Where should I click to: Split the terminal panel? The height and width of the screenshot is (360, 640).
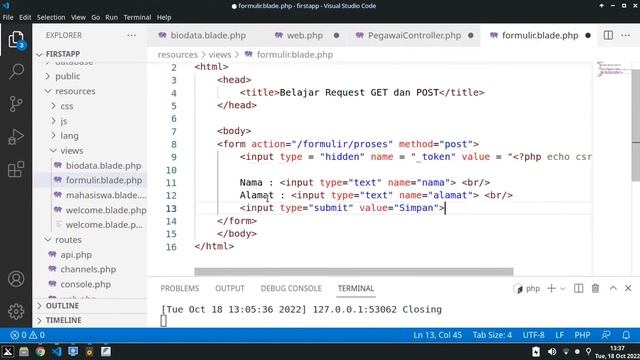point(578,289)
